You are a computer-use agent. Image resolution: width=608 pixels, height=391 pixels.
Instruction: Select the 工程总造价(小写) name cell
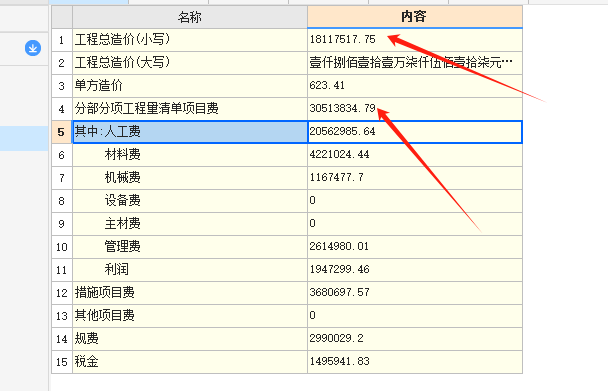click(190, 40)
